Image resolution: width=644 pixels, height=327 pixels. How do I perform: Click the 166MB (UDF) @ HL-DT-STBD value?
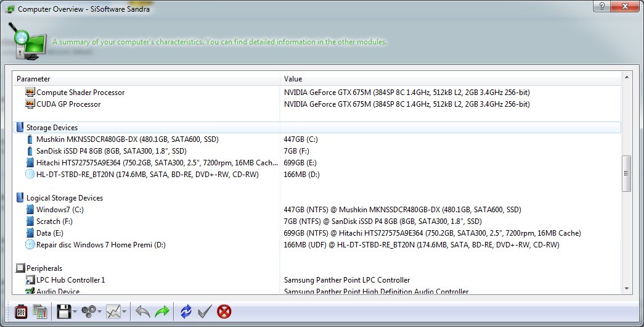click(422, 245)
